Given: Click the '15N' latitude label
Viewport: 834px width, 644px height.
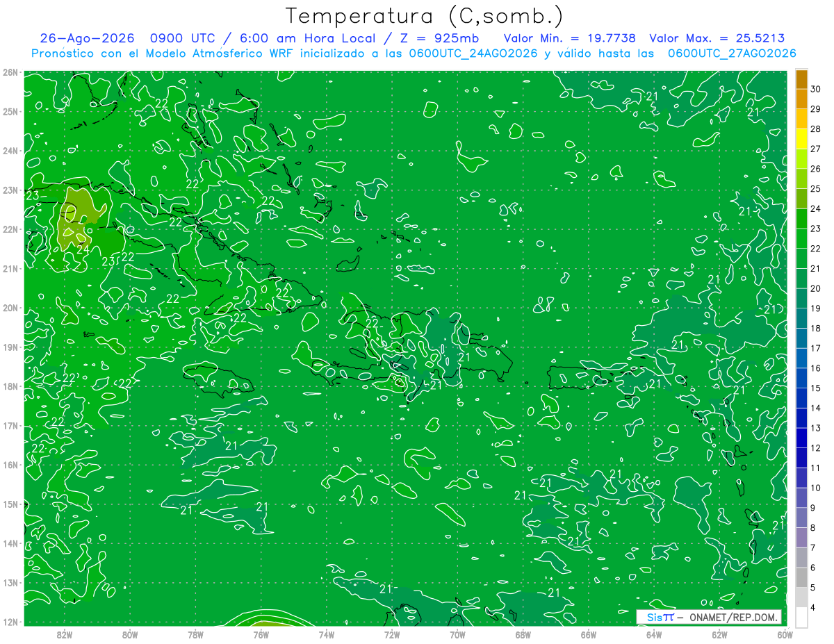Looking at the screenshot, I should [x=10, y=504].
